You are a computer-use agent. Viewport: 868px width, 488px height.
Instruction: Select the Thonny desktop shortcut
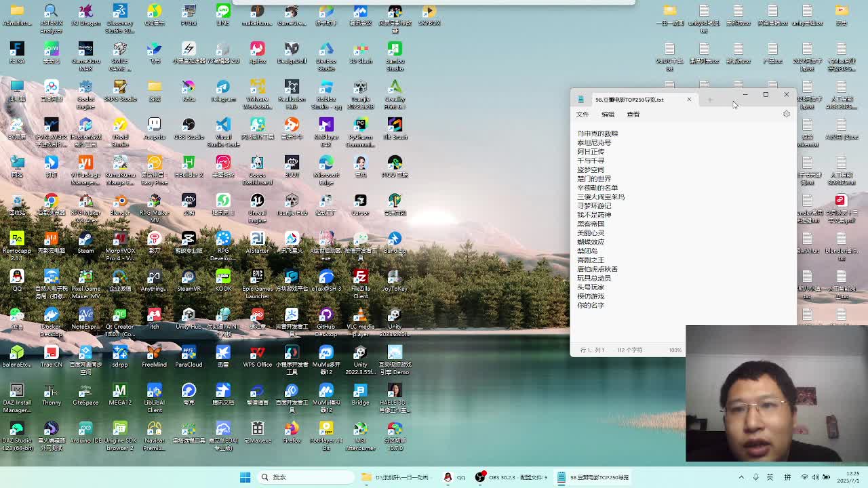click(51, 395)
